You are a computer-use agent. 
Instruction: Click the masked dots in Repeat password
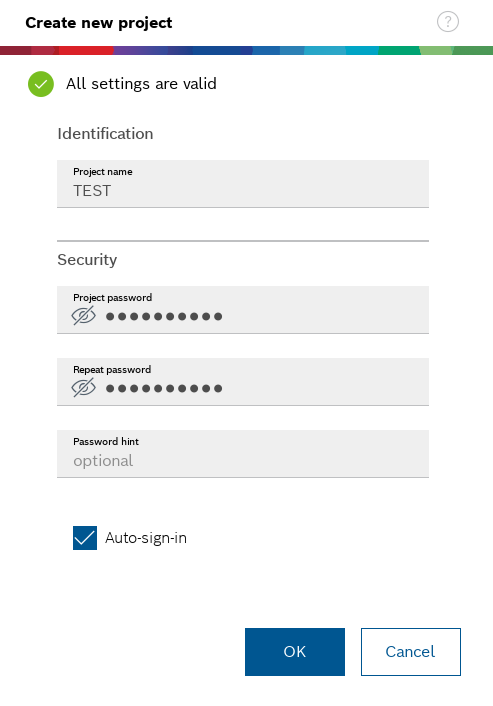tap(164, 389)
